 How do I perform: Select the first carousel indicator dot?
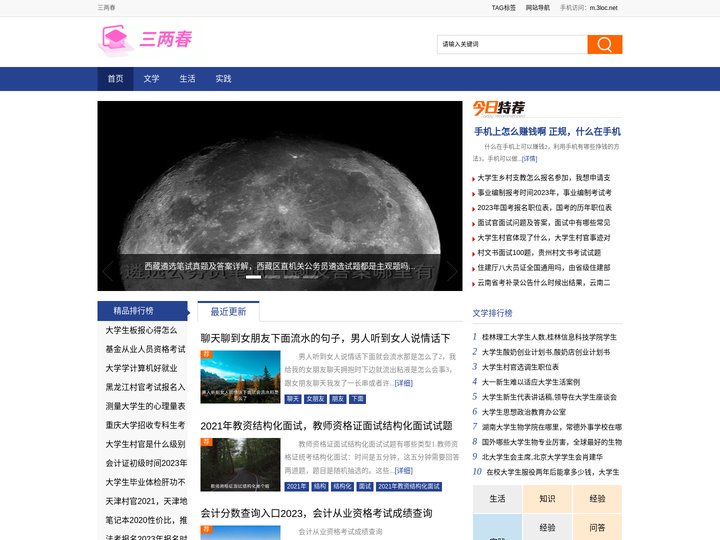(x=253, y=277)
